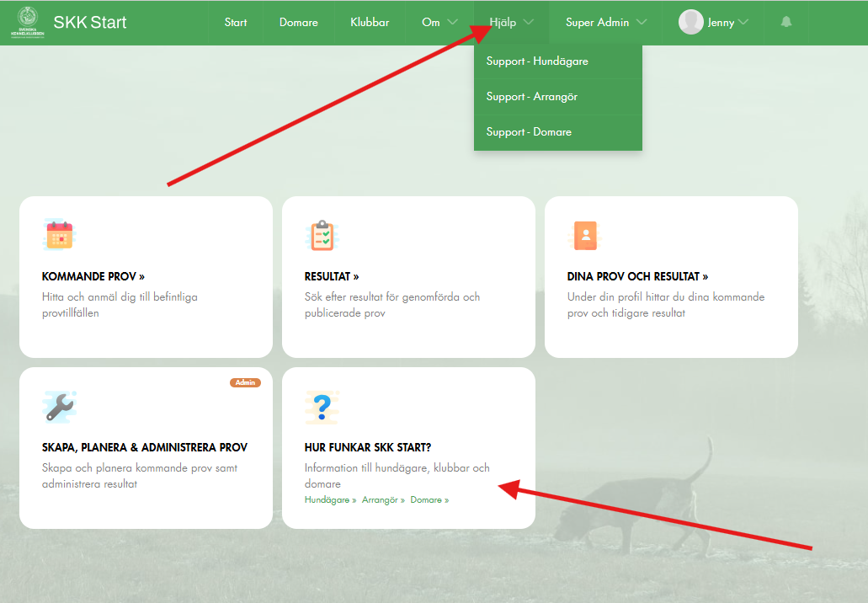Click the blue question mark icon
868x603 pixels.
click(322, 407)
